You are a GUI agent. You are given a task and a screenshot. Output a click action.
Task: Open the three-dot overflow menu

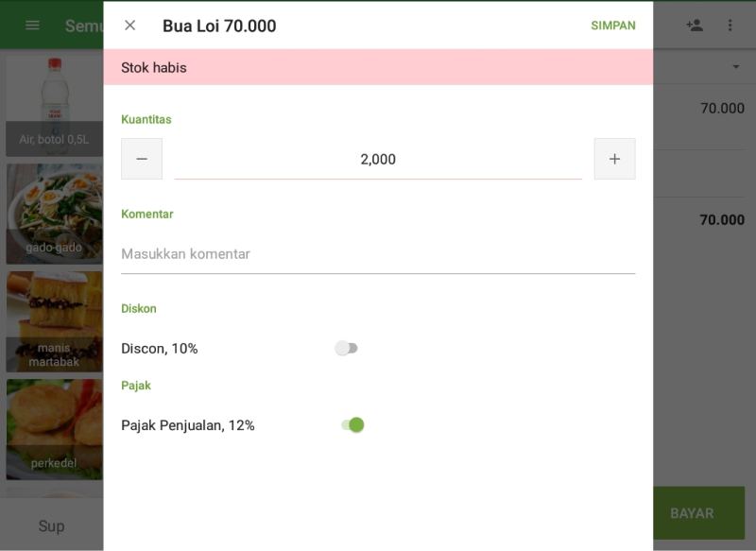coord(730,26)
